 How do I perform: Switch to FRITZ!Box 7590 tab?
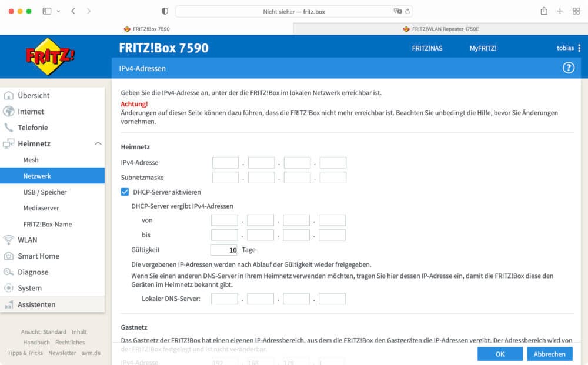[146, 29]
